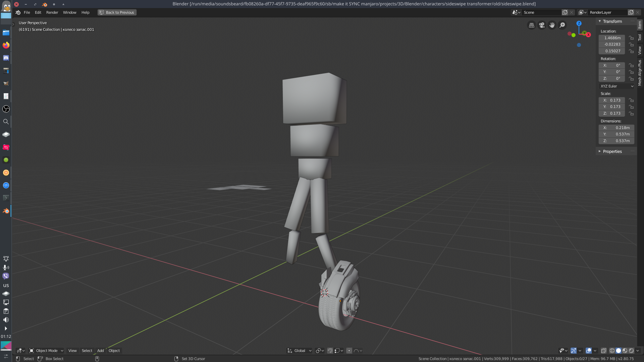Viewport: 644px width, 362px height.
Task: Click the Back to Previous button
Action: pyautogui.click(x=117, y=12)
